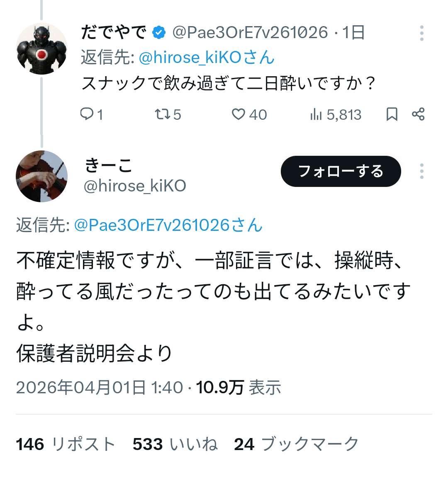
Task: View the 146 リポスト list
Action: tap(66, 444)
